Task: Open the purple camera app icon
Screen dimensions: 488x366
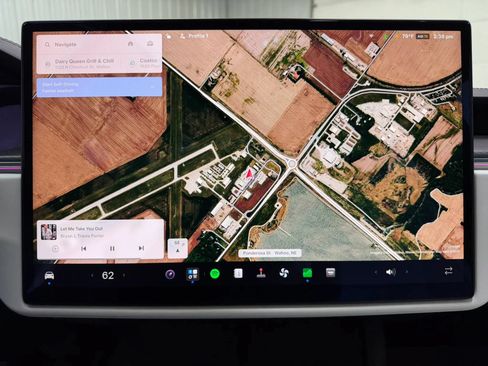Action: pos(170,274)
